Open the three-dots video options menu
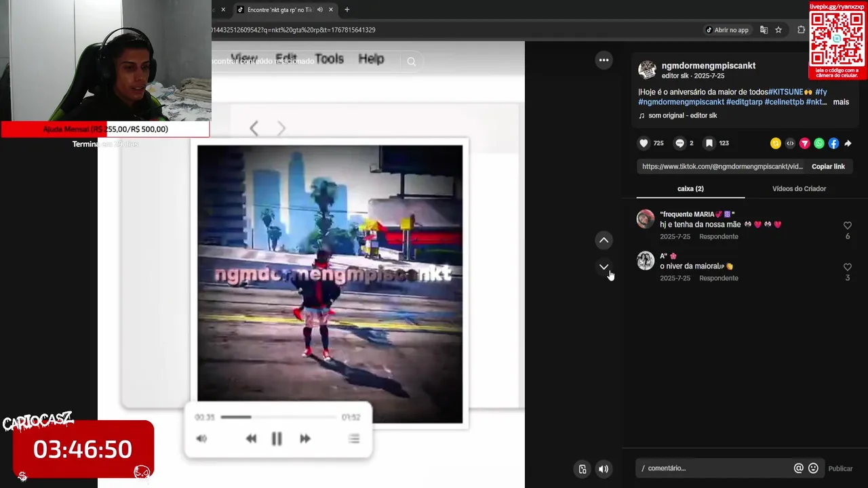The width and height of the screenshot is (868, 488). click(604, 60)
